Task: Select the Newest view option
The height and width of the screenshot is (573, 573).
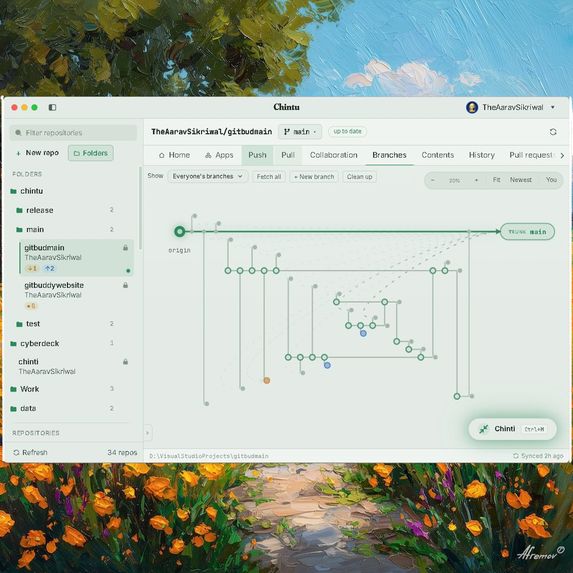Action: pos(521,180)
